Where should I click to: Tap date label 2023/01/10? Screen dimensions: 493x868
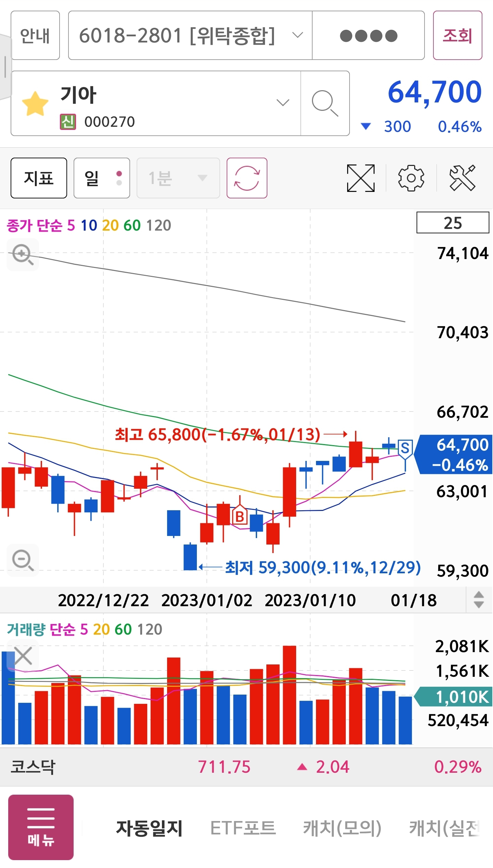pos(310,600)
